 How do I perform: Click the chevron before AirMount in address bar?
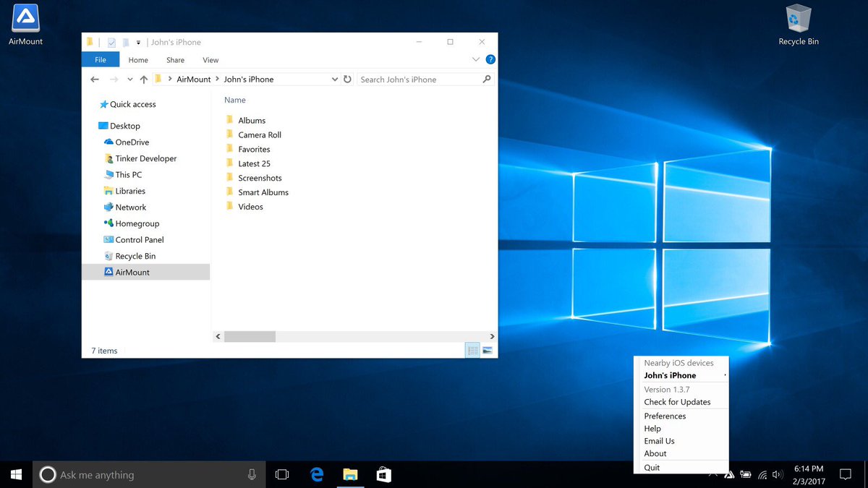pos(170,80)
